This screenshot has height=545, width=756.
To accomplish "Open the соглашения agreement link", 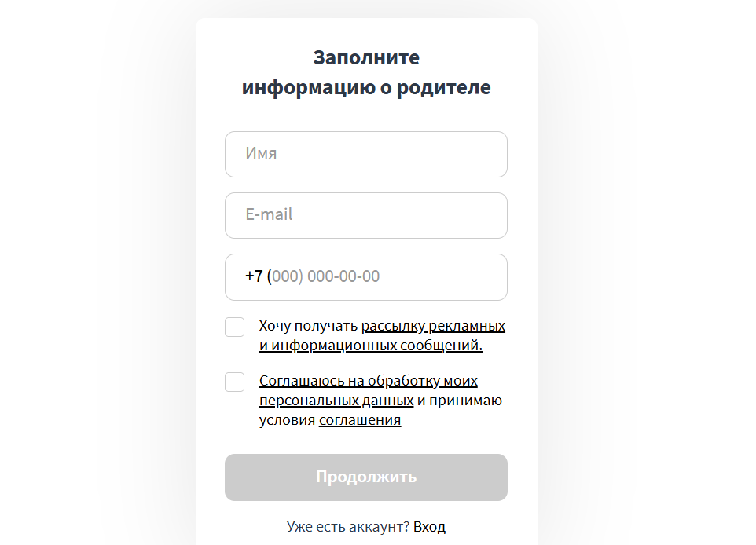I will [x=359, y=419].
